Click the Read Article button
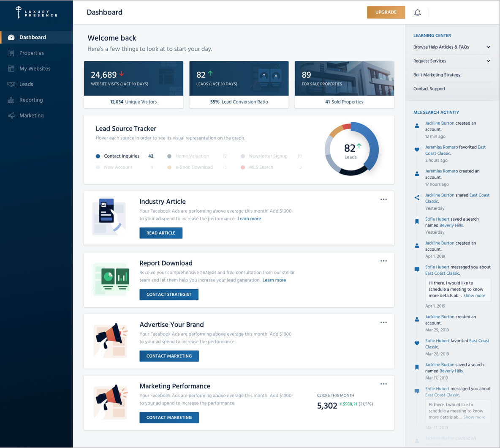 coord(161,233)
